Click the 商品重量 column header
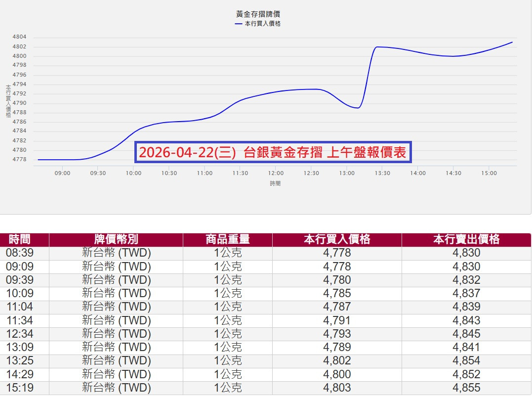The height and width of the screenshot is (400, 532). pyautogui.click(x=228, y=239)
